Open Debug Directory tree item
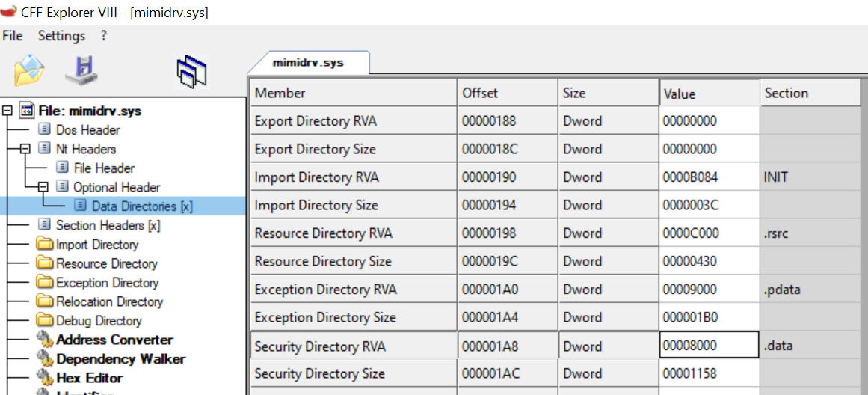 [x=99, y=321]
